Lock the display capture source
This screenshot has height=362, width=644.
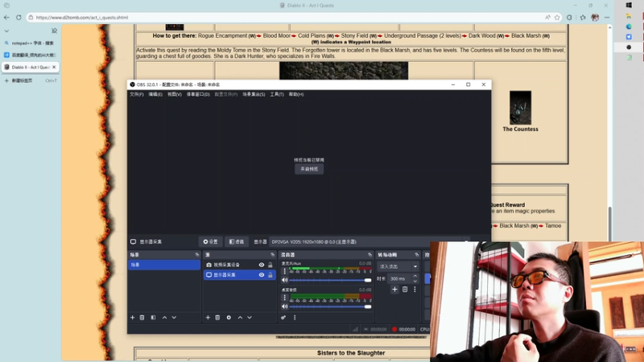pyautogui.click(x=270, y=274)
